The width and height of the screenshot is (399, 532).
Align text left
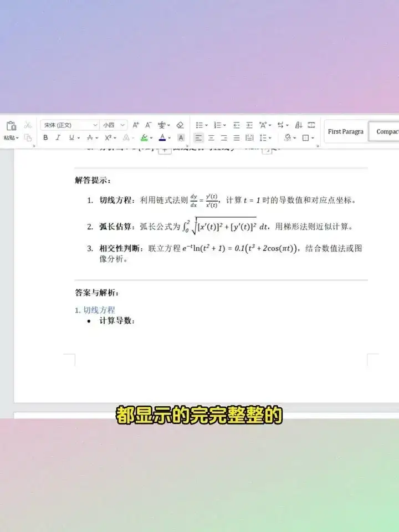point(198,138)
